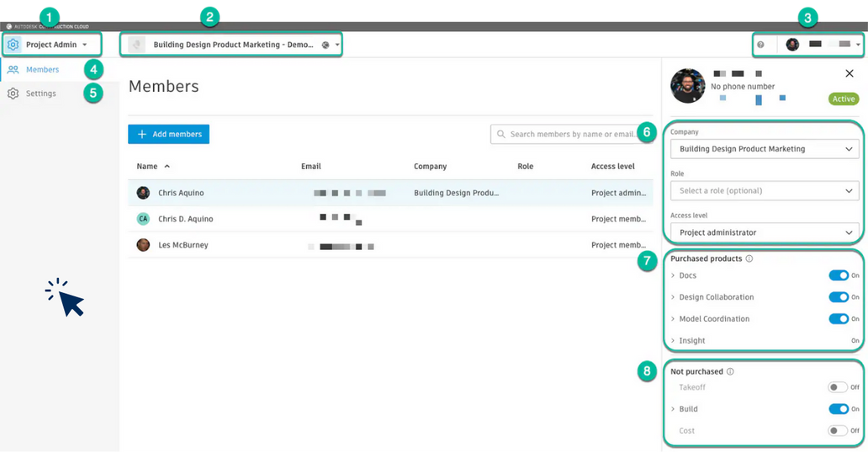Click the plus icon on Add members
868x453 pixels.
(x=141, y=134)
